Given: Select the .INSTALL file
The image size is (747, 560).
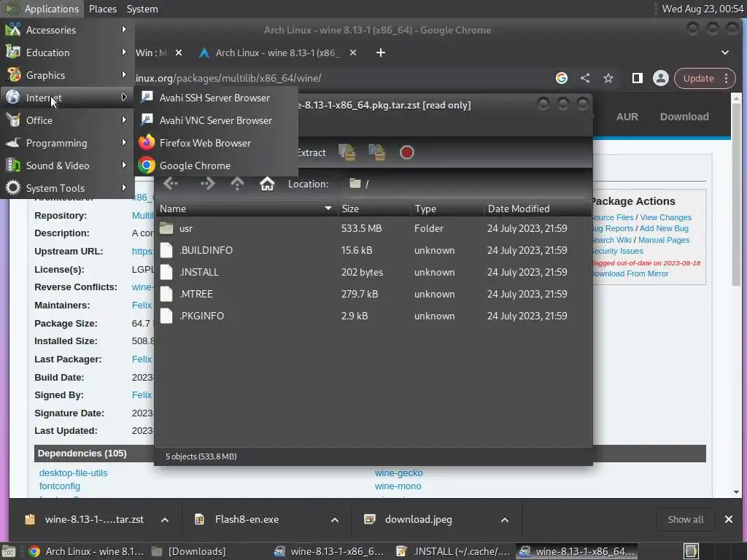Looking at the screenshot, I should coord(373,273).
